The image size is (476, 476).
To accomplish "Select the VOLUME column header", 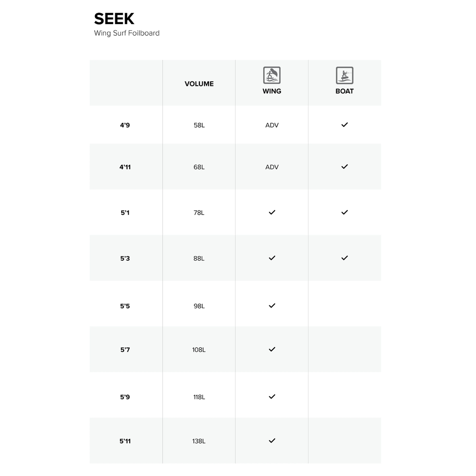I will click(x=199, y=84).
